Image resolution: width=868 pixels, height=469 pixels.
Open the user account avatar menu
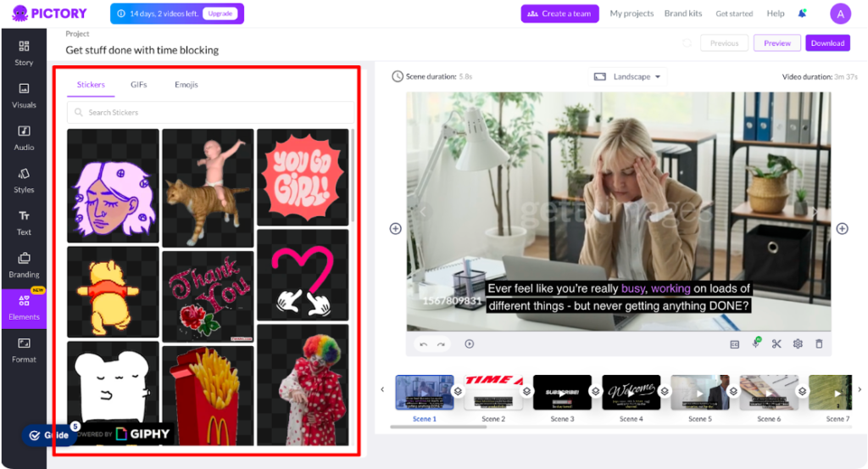point(840,14)
